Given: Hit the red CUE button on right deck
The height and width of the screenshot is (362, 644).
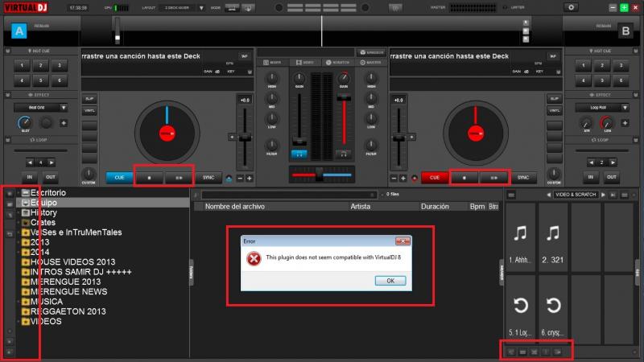Looking at the screenshot, I should point(435,177).
